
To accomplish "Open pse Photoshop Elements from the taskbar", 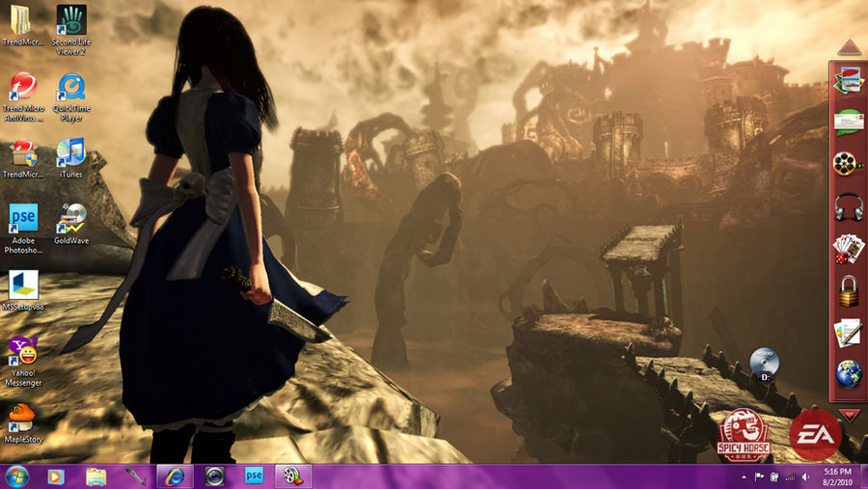I will pos(254,476).
